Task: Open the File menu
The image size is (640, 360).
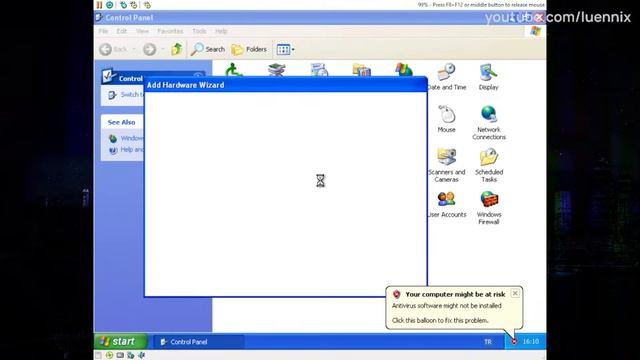Action: pos(103,31)
